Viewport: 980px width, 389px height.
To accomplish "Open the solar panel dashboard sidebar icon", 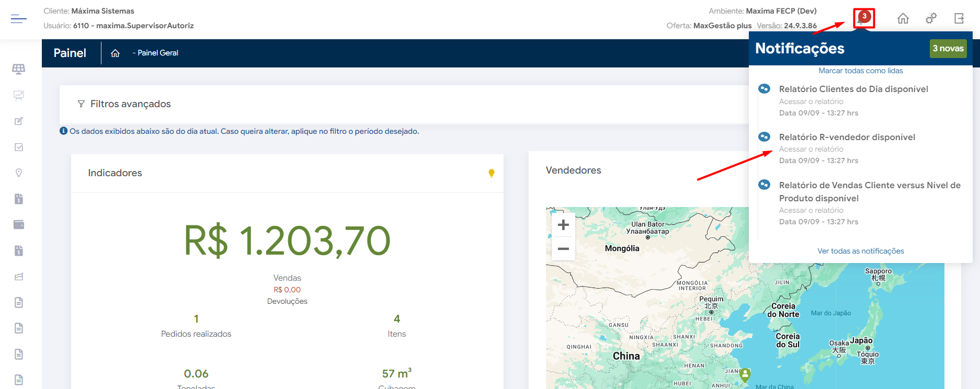I will tap(19, 69).
